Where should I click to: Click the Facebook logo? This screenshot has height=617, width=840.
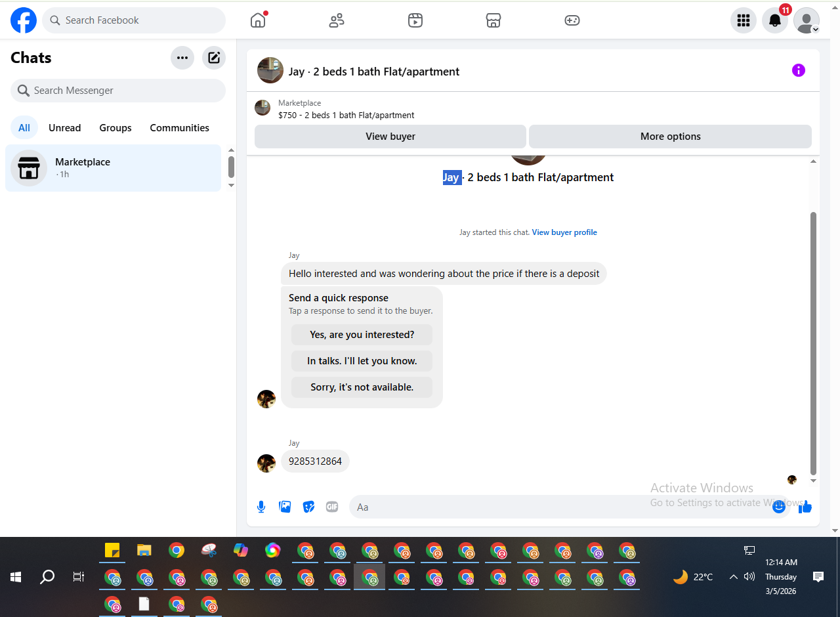point(24,21)
